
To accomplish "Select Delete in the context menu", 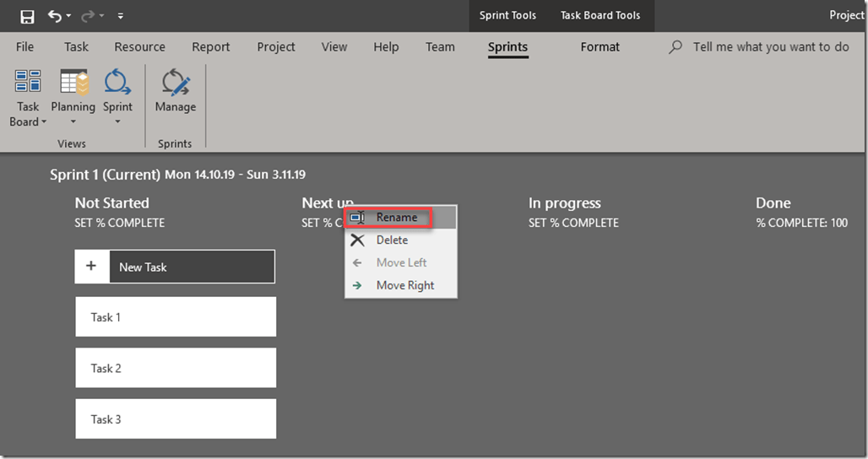I will (392, 240).
